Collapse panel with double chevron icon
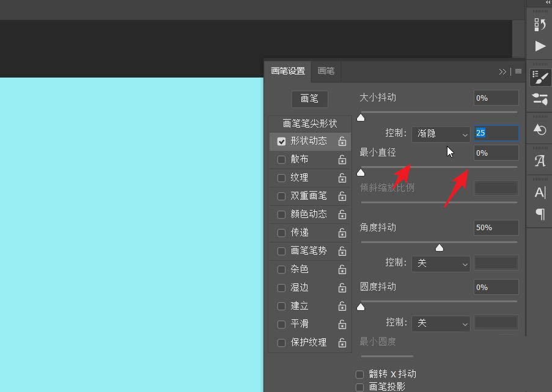The height and width of the screenshot is (392, 552). click(x=502, y=71)
